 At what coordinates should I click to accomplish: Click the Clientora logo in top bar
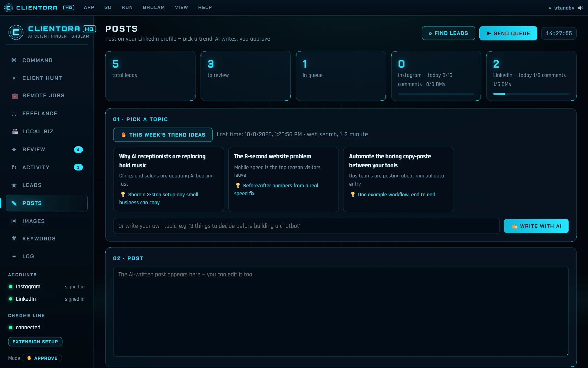tap(8, 8)
